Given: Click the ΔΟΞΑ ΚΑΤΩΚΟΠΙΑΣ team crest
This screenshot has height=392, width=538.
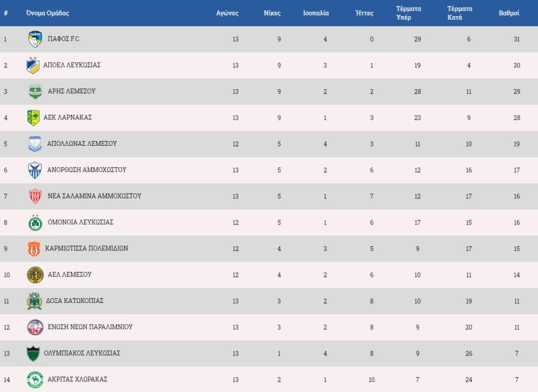Looking at the screenshot, I should point(34,301).
